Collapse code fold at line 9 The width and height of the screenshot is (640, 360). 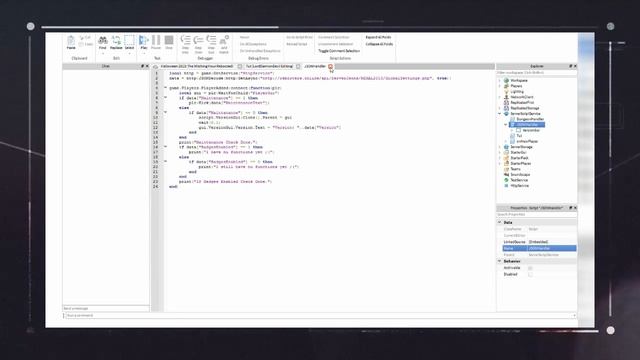pos(165,112)
